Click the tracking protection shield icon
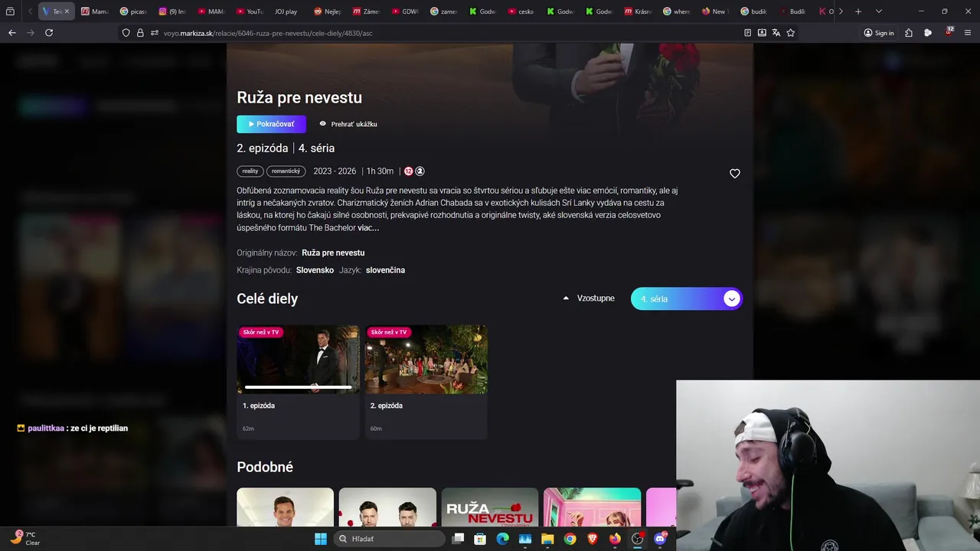 pyautogui.click(x=126, y=33)
